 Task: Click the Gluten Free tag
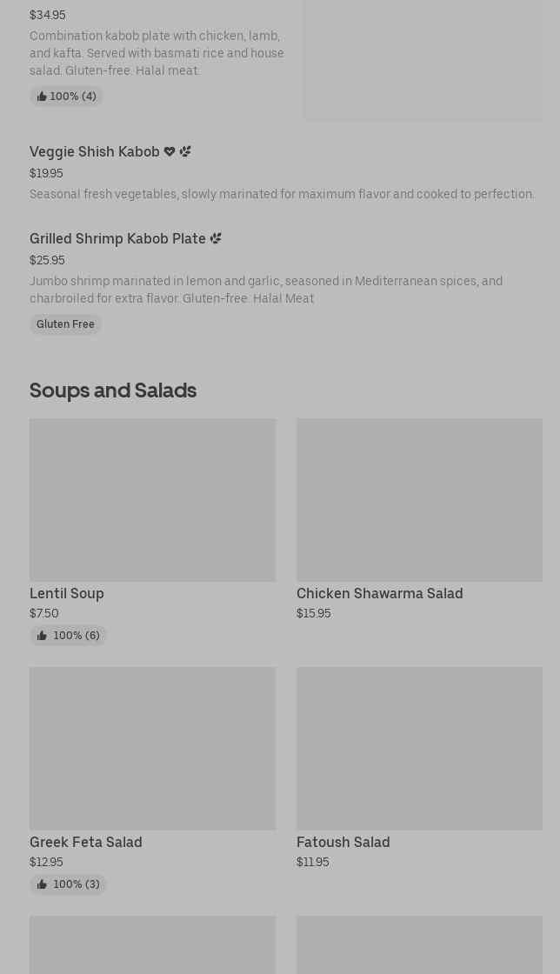pyautogui.click(x=65, y=324)
